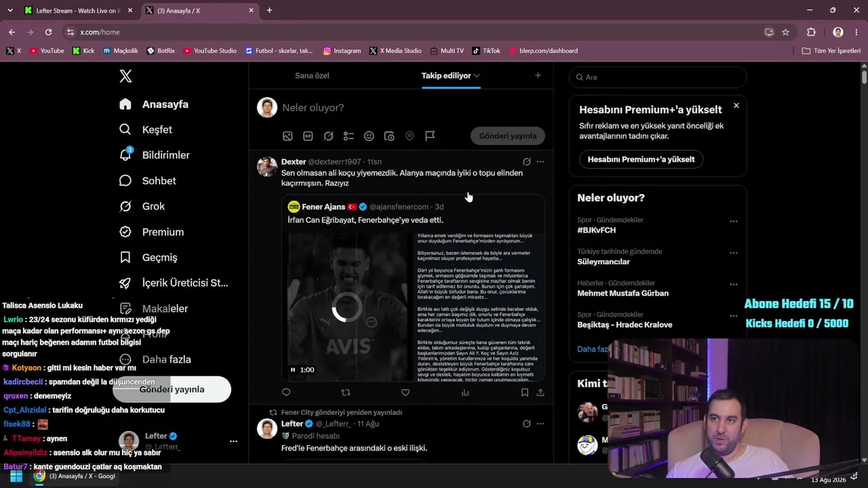The image size is (868, 488).
Task: Open the Süleymancılar trend
Action: [604, 262]
